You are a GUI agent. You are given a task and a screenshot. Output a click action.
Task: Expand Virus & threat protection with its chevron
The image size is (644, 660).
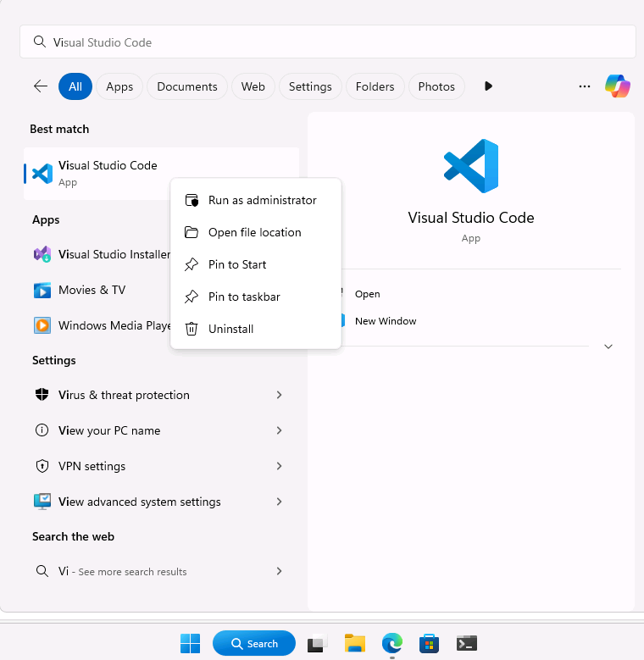(x=279, y=395)
